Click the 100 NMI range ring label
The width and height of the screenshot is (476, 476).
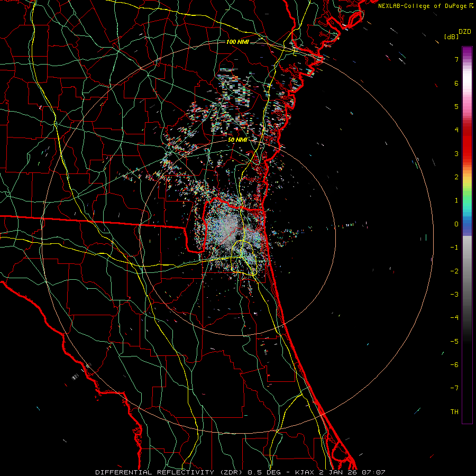pos(237,42)
